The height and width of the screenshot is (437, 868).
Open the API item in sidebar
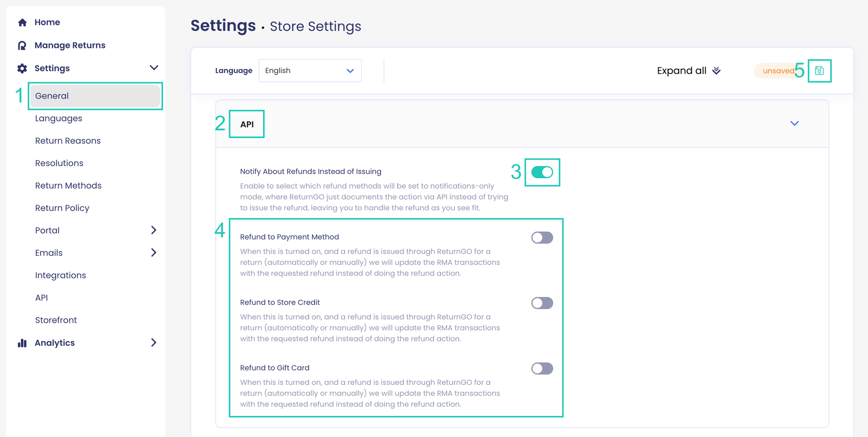pos(41,298)
